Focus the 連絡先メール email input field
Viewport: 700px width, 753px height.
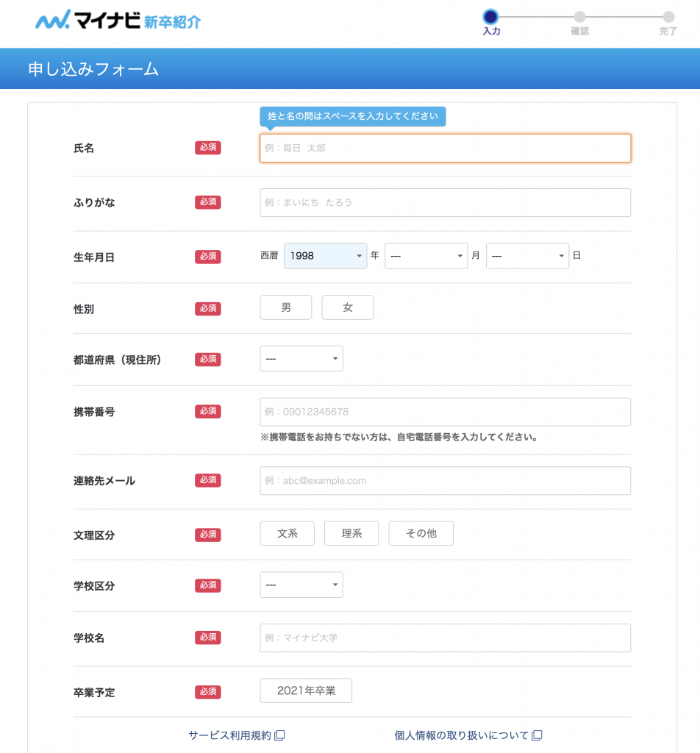pyautogui.click(x=446, y=481)
